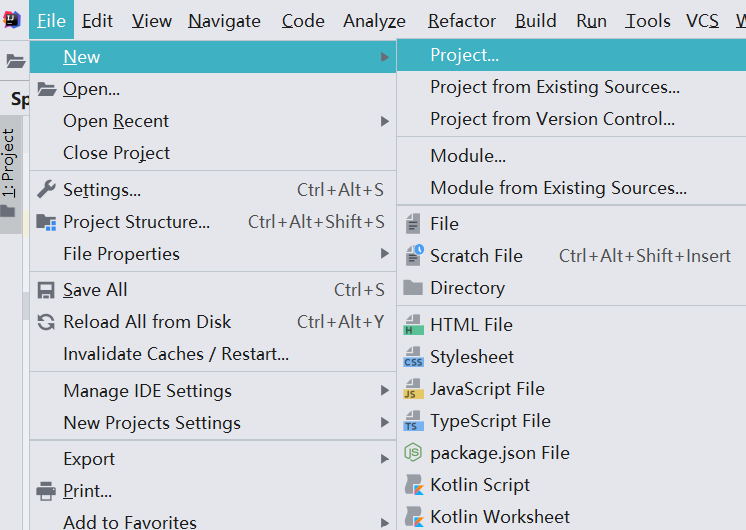Click the Stylesheet CSS icon
This screenshot has height=530, width=746.
413,357
